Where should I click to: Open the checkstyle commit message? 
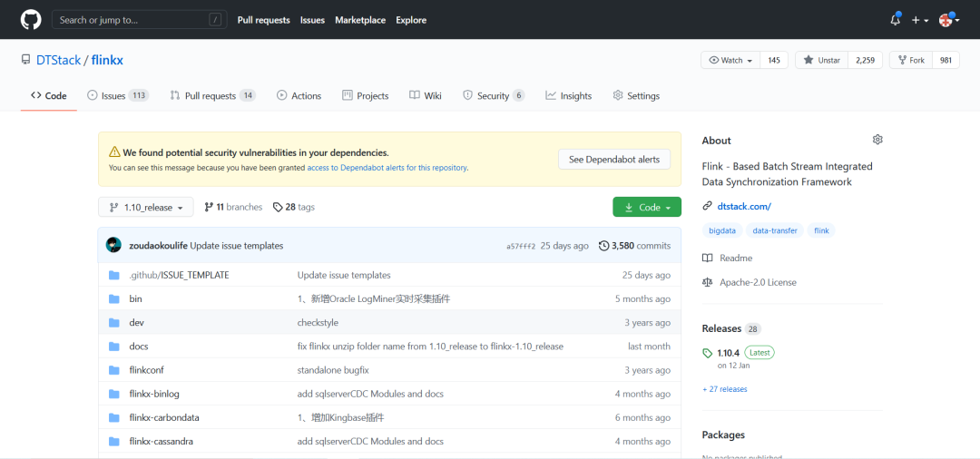[318, 323]
